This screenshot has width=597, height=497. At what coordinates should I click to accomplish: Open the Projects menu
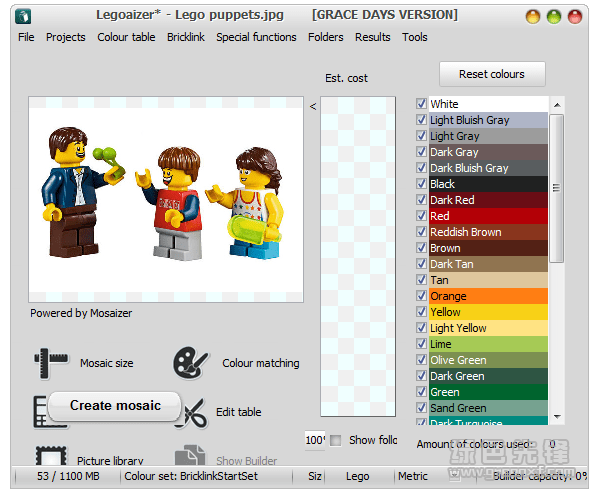tap(65, 37)
